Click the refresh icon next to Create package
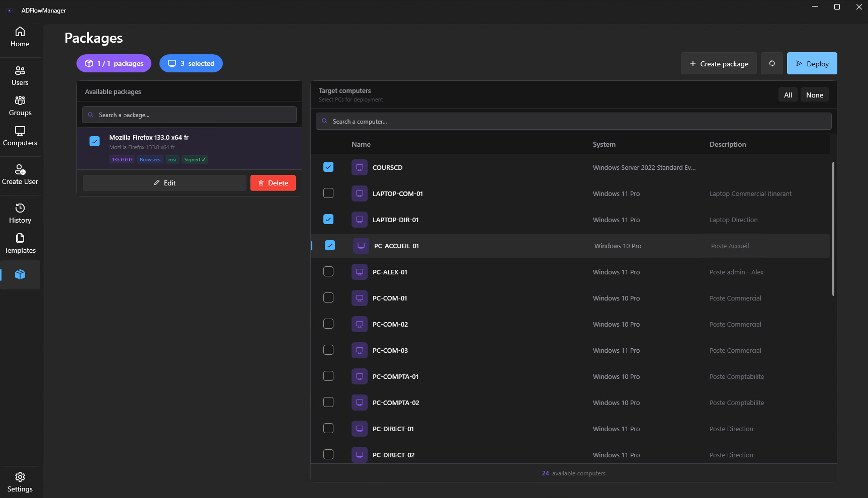Image resolution: width=868 pixels, height=498 pixels. [x=771, y=63]
